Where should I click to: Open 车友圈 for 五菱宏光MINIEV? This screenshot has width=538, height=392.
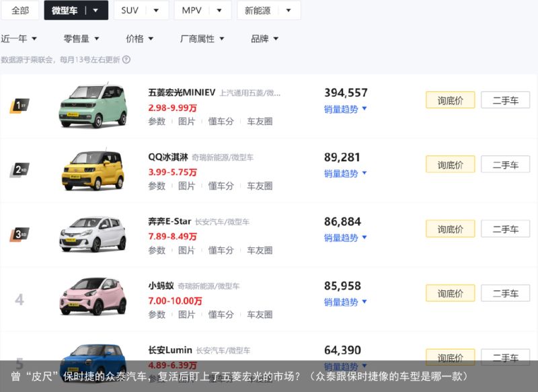pyautogui.click(x=260, y=121)
